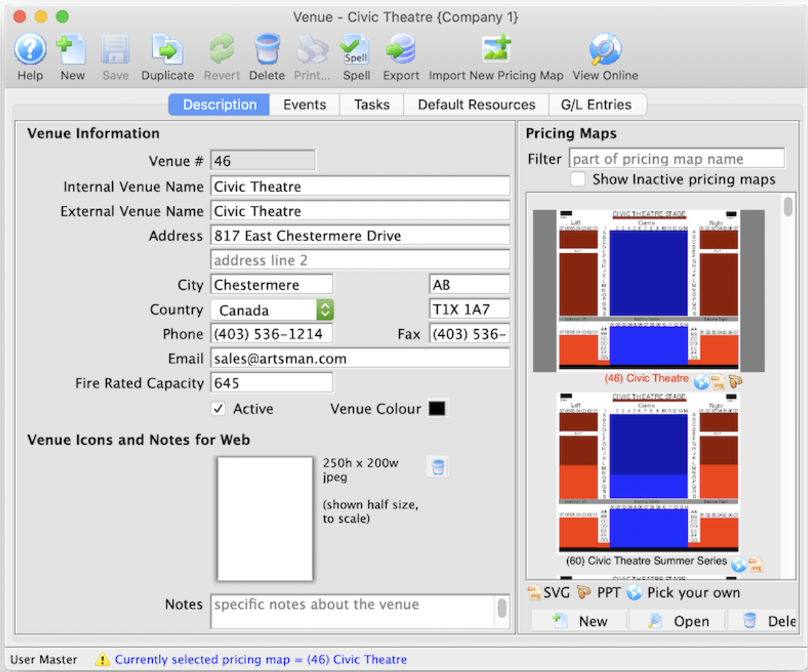Open the Events tab
This screenshot has height=672, width=808.
pyautogui.click(x=304, y=105)
